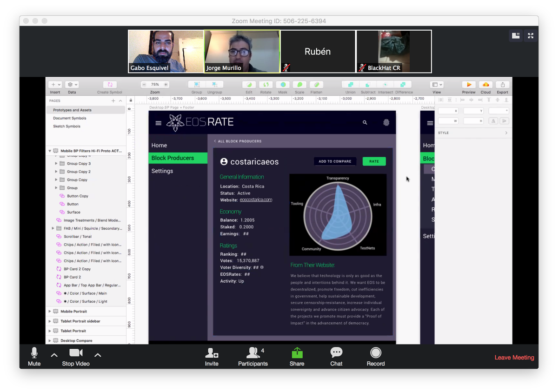558x392 pixels.
Task: Click in the W width field
Action: (448, 121)
